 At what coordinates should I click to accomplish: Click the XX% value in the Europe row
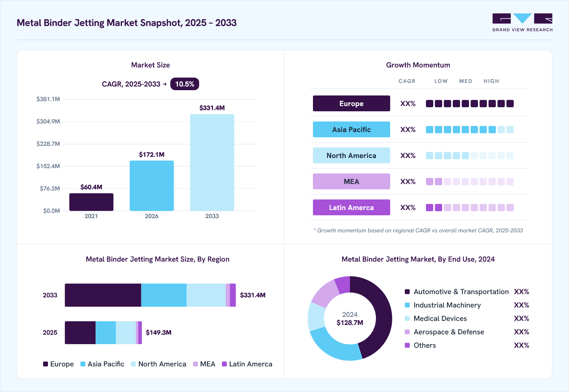(x=408, y=104)
